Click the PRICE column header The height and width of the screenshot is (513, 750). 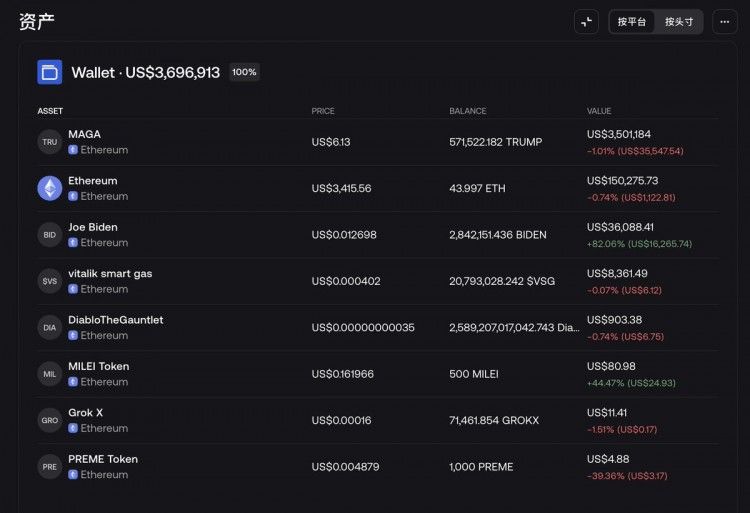pos(323,111)
